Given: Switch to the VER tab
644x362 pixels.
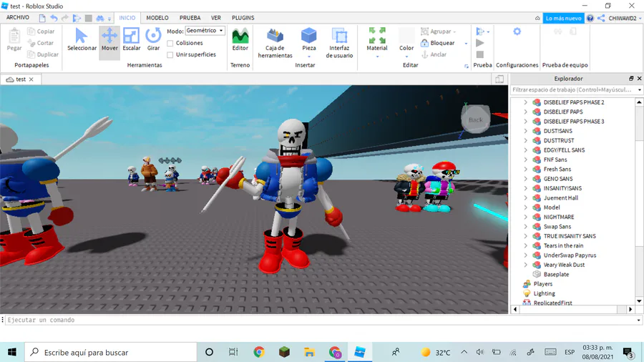Looking at the screenshot, I should (216, 18).
